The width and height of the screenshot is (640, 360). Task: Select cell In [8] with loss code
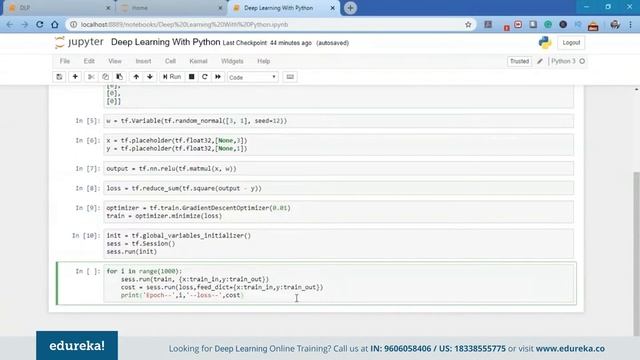338,188
